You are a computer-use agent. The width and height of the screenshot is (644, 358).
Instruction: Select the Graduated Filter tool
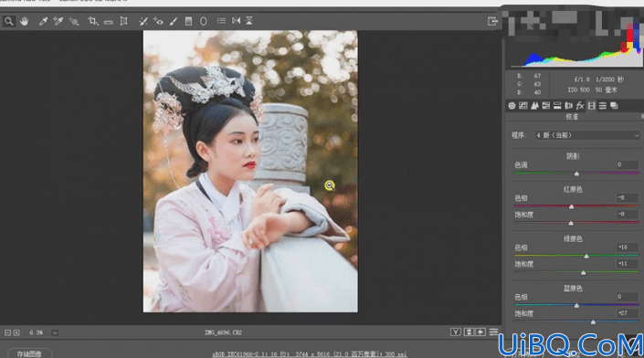point(188,21)
